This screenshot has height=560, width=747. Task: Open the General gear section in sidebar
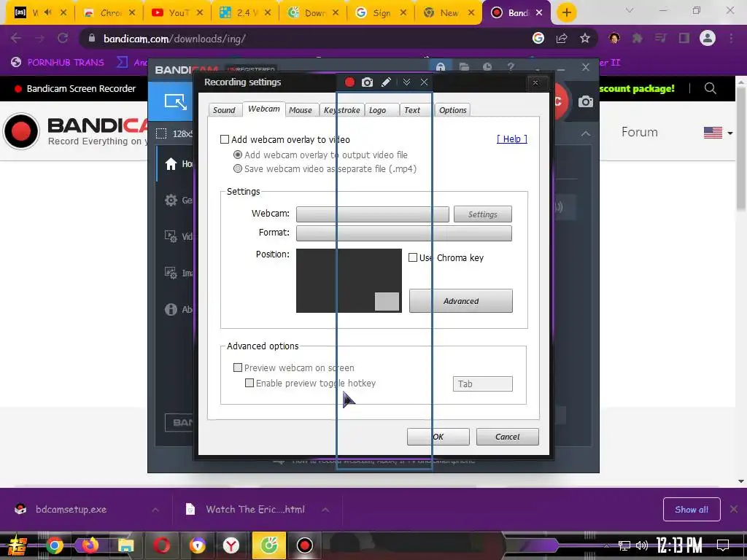tap(171, 200)
